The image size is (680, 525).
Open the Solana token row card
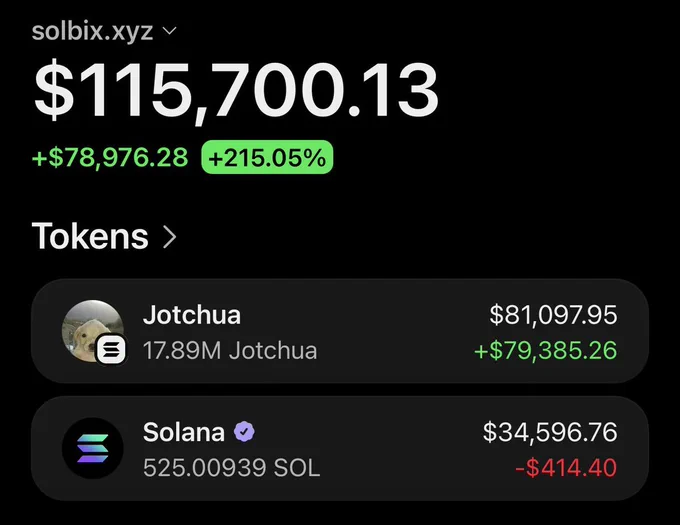coord(340,448)
